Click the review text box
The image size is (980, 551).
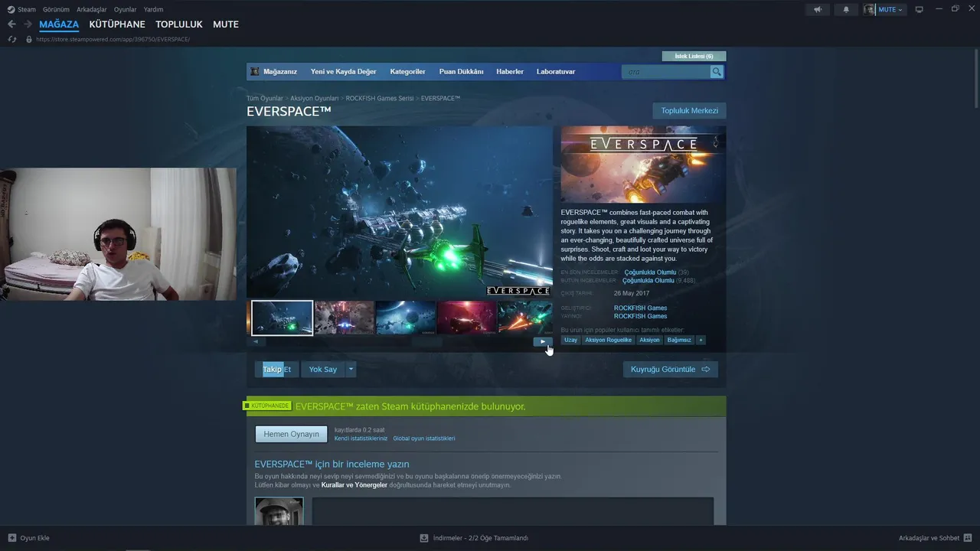513,511
